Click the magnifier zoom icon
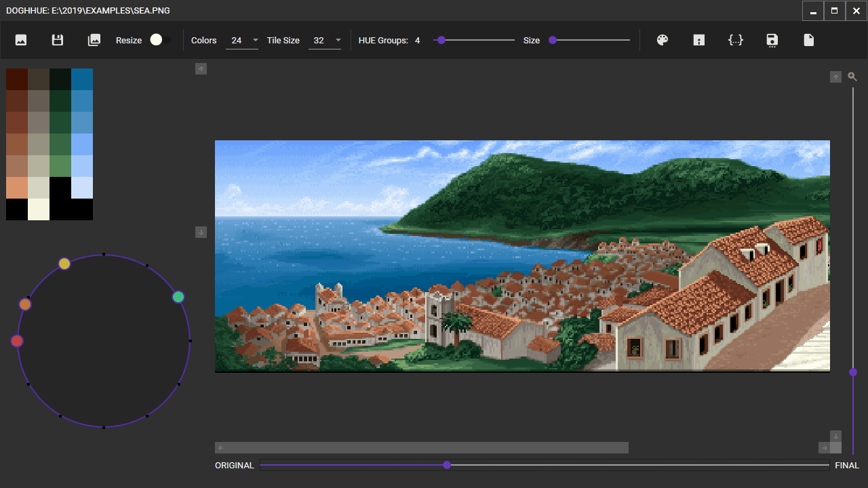This screenshot has width=868, height=488. [853, 77]
